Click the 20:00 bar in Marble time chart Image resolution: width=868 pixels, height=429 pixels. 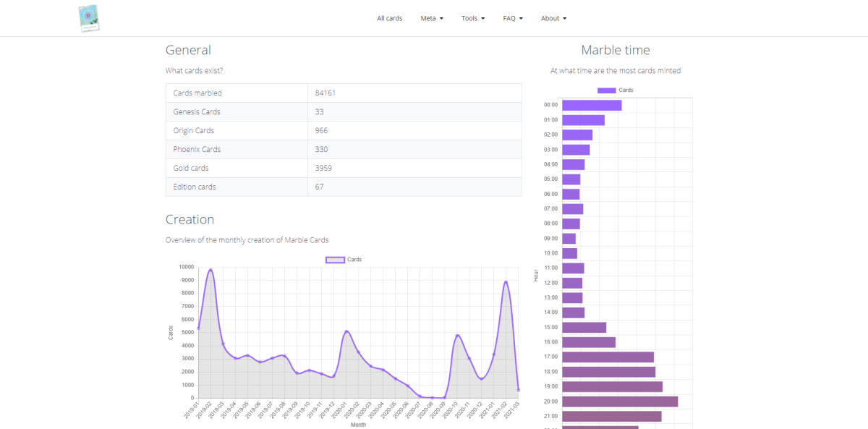point(620,402)
